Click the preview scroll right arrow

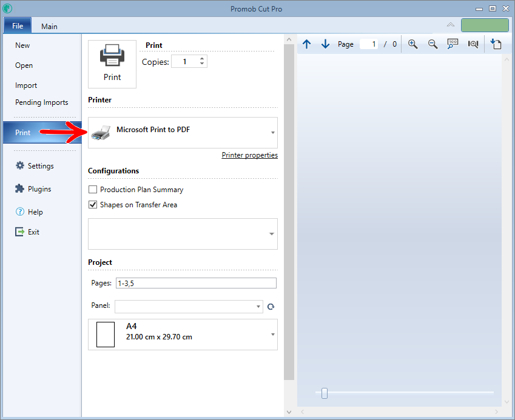496,412
